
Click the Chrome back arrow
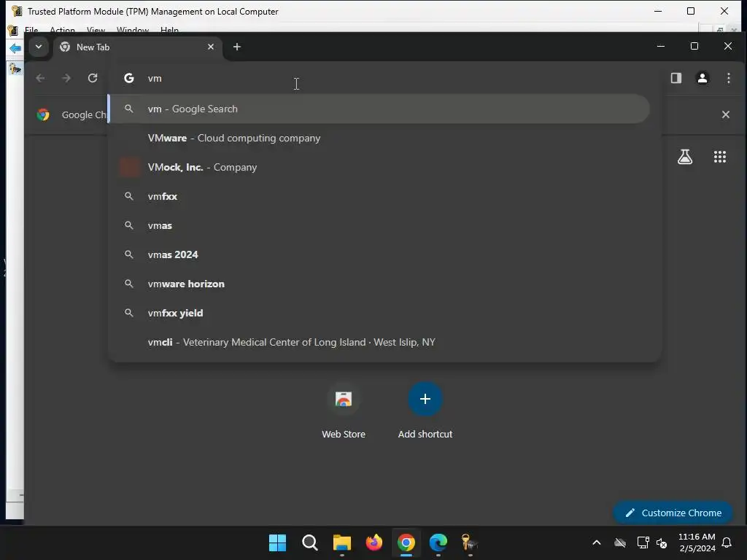click(x=40, y=78)
